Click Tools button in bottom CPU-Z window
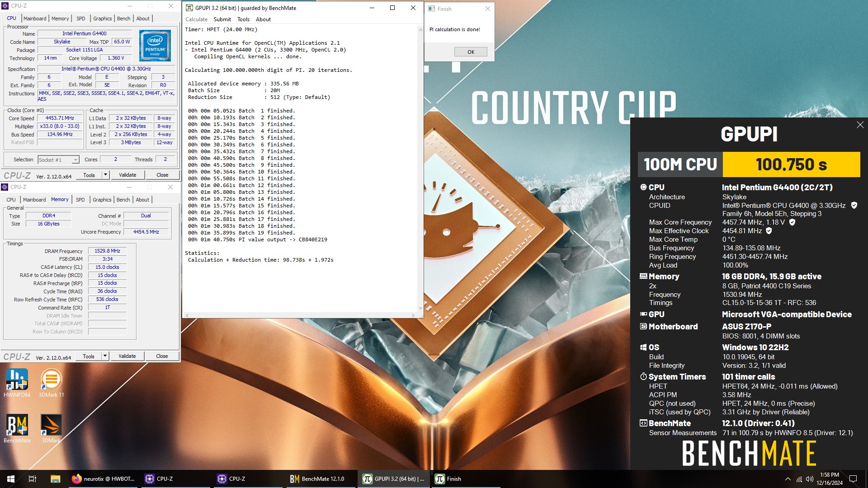The width and height of the screenshot is (868, 488). [89, 356]
